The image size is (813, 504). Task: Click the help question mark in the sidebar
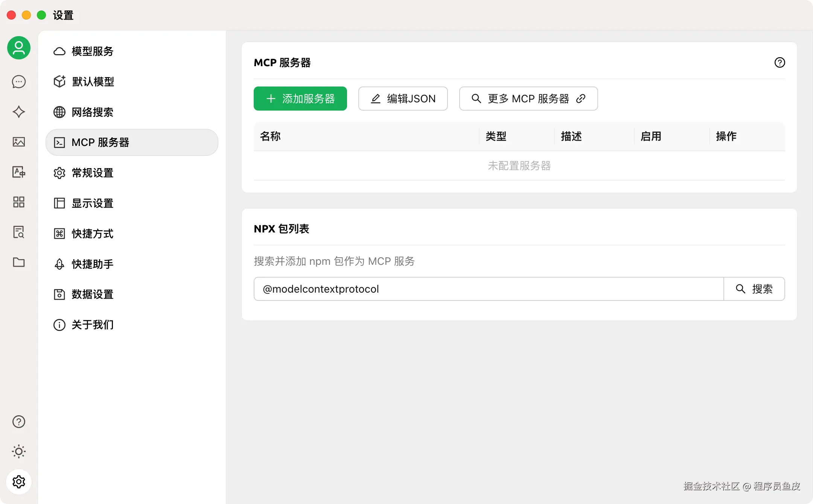click(x=19, y=422)
